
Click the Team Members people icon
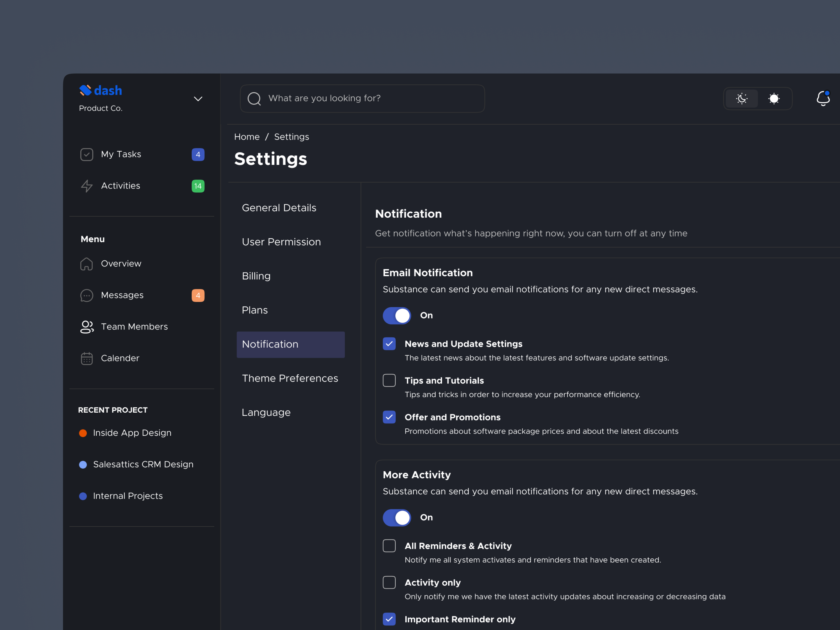click(87, 327)
